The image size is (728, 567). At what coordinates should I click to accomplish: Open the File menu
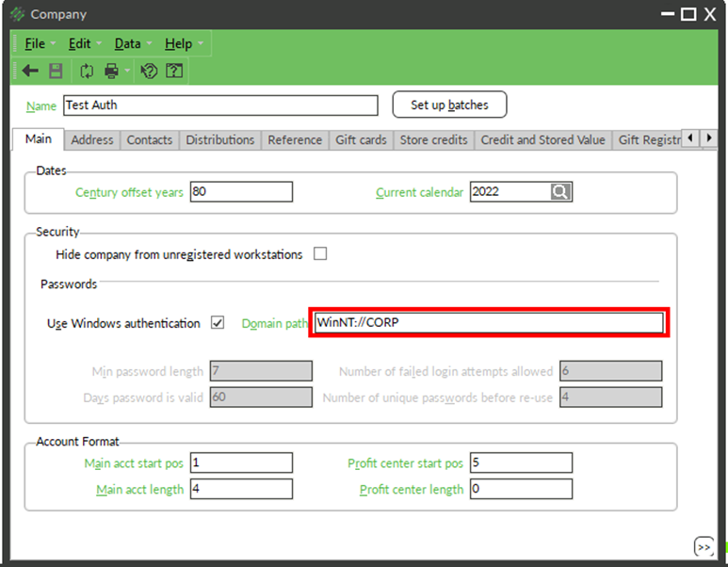[40, 43]
